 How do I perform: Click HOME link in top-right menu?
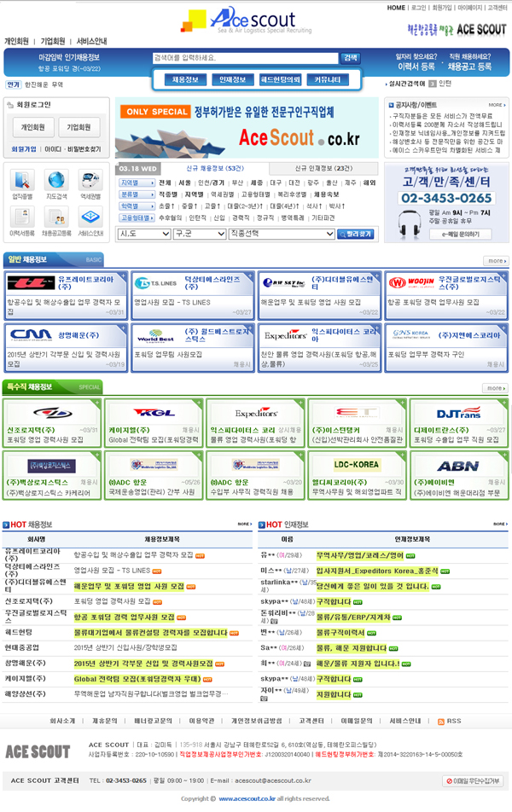(x=396, y=8)
